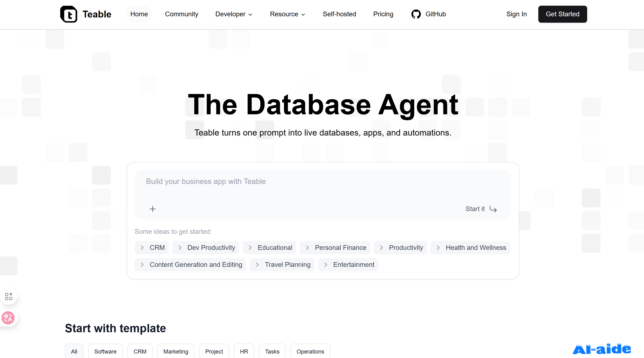Click the Teable logo icon

click(69, 14)
